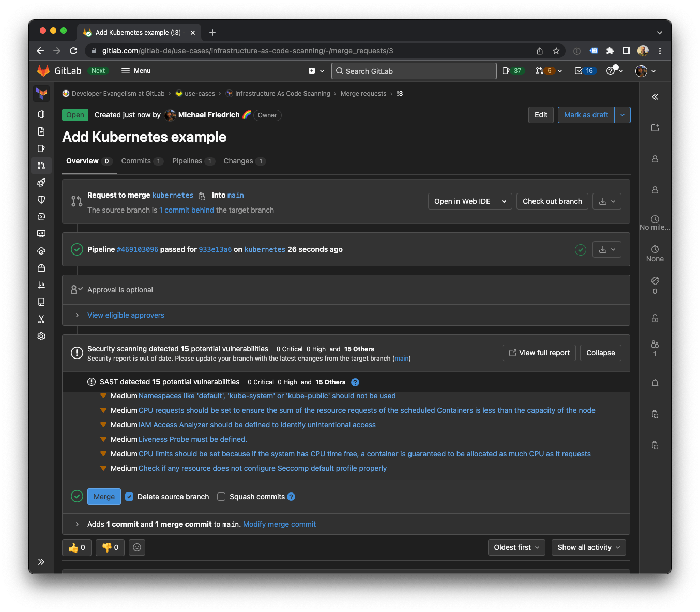Switch to the Changes tab
The height and width of the screenshot is (612, 700).
238,161
